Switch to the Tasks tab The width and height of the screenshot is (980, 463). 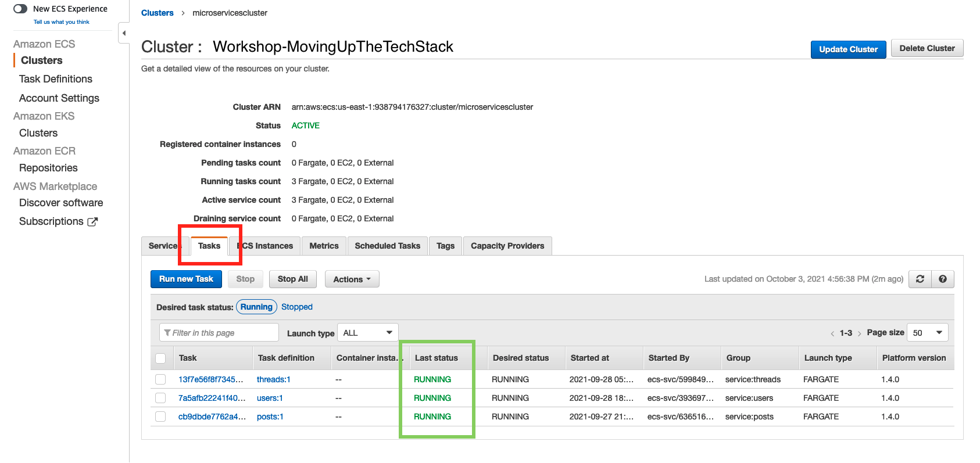209,246
